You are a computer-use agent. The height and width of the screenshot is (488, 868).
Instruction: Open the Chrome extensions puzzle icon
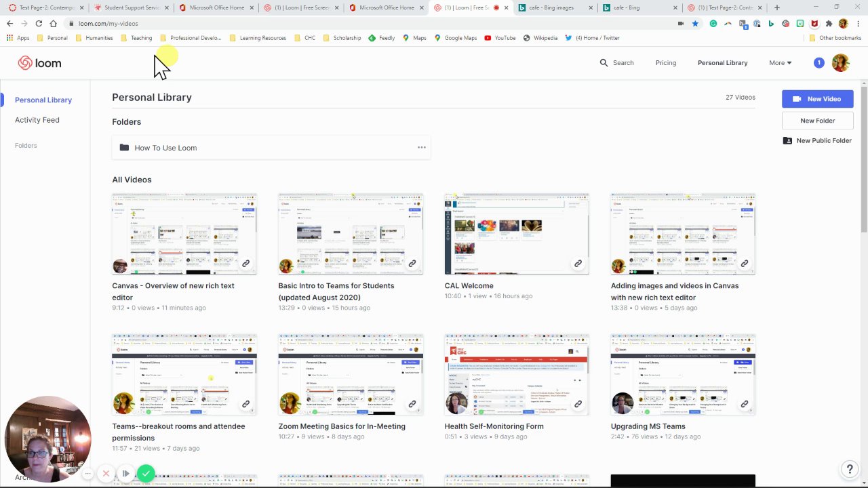pos(829,23)
